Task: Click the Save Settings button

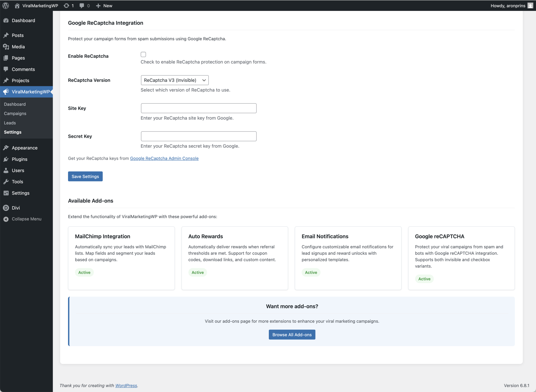Action: pos(85,176)
